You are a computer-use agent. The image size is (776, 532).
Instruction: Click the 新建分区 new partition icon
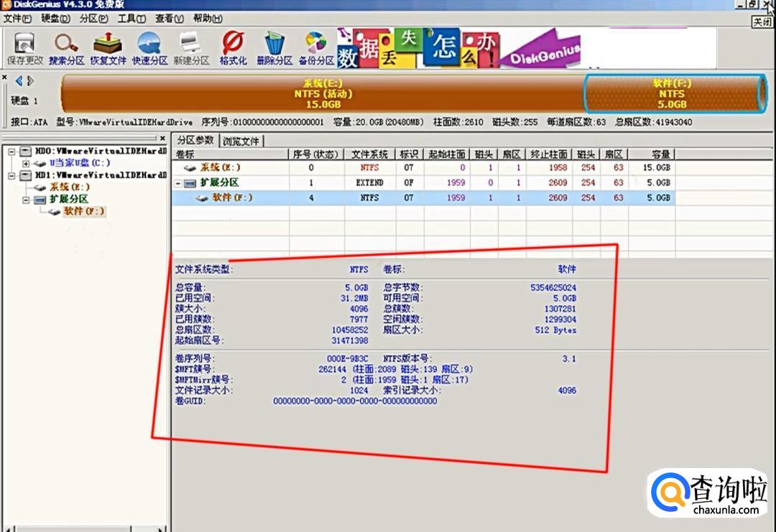click(x=191, y=48)
